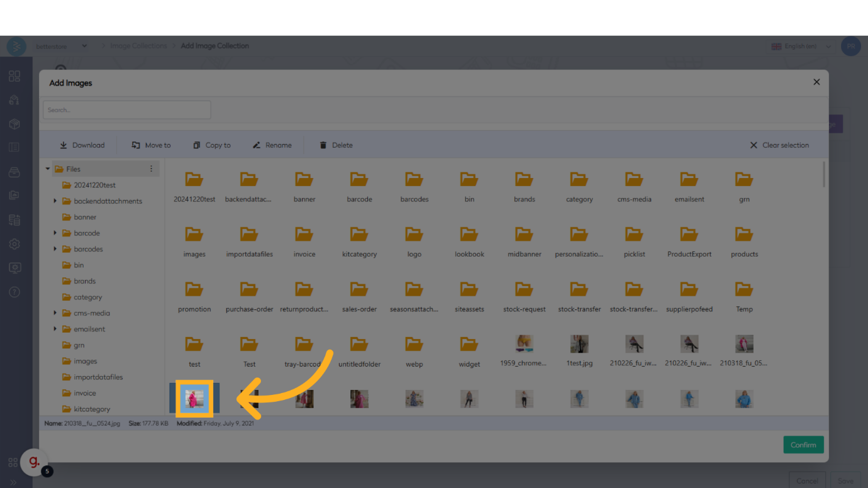The image size is (868, 488).
Task: Open the products folder icon
Action: 744,235
